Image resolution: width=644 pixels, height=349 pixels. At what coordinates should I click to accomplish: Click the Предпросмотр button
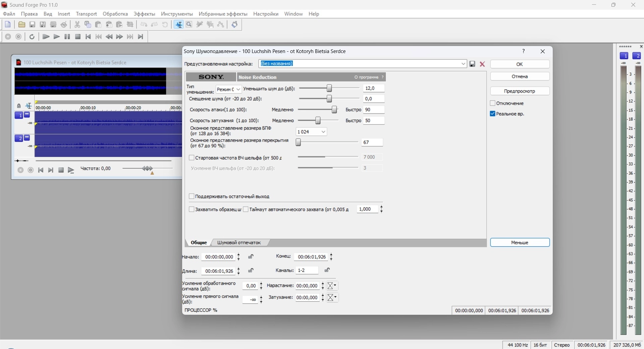520,91
